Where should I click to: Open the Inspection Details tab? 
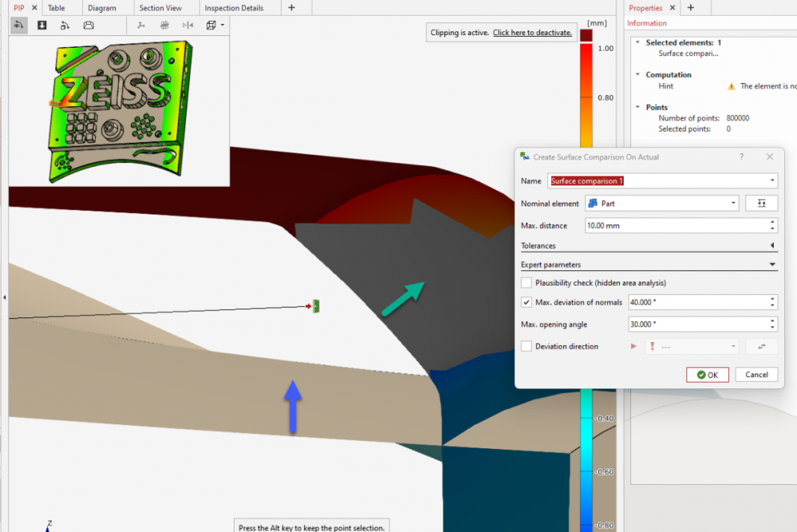[235, 7]
